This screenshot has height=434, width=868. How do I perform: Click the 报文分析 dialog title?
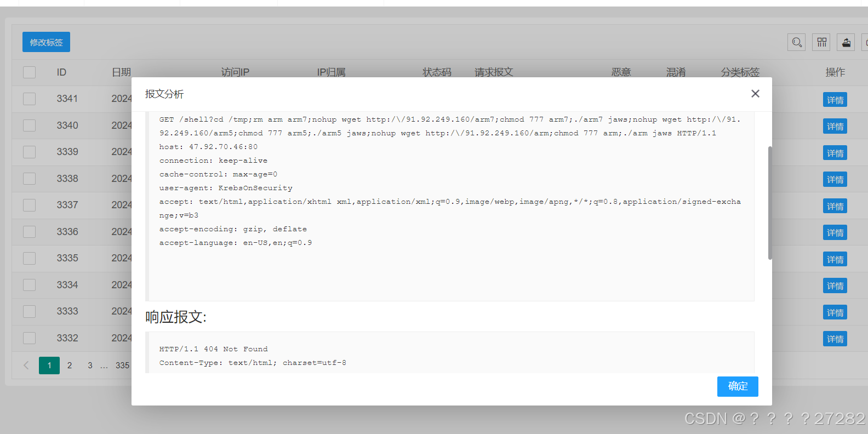(x=164, y=94)
